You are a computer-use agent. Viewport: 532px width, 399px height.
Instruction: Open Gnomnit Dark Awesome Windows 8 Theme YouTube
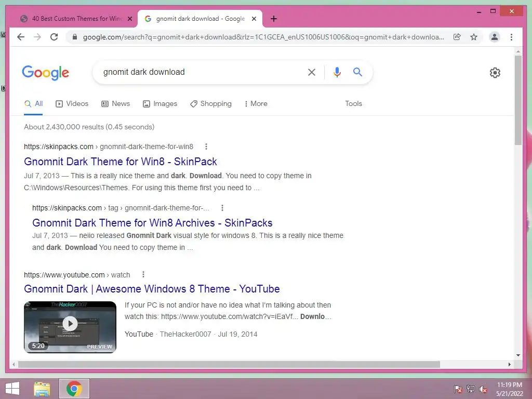(x=152, y=289)
